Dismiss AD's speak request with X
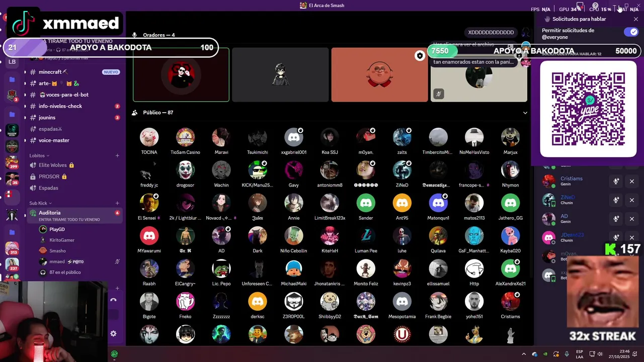This screenshot has height=362, width=644. (x=632, y=219)
